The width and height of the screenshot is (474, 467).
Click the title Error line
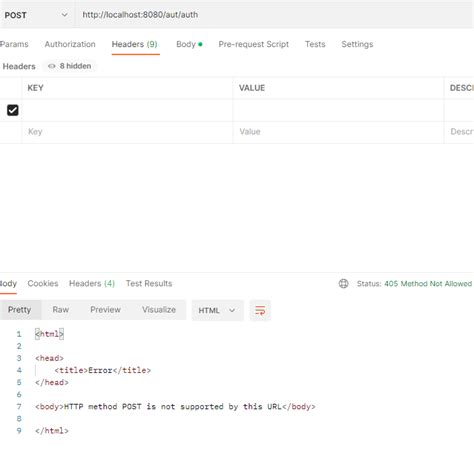tap(103, 370)
